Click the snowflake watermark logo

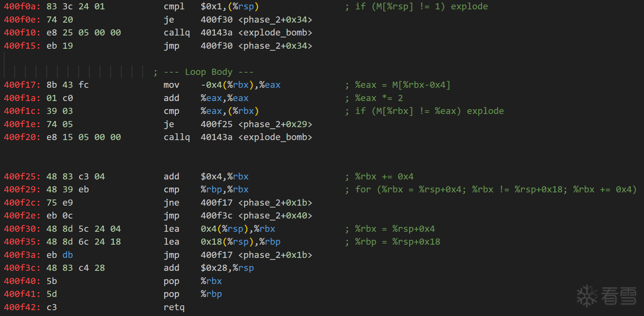[x=587, y=295]
